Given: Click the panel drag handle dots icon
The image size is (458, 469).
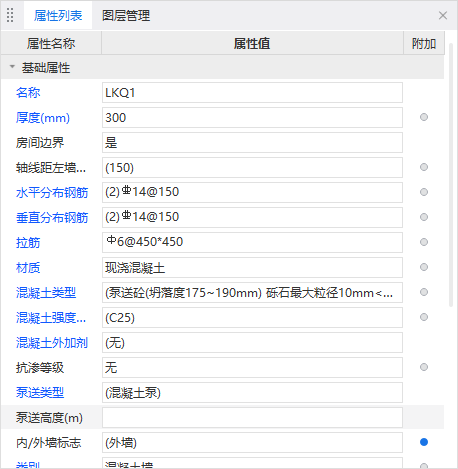Looking at the screenshot, I should tap(10, 15).
